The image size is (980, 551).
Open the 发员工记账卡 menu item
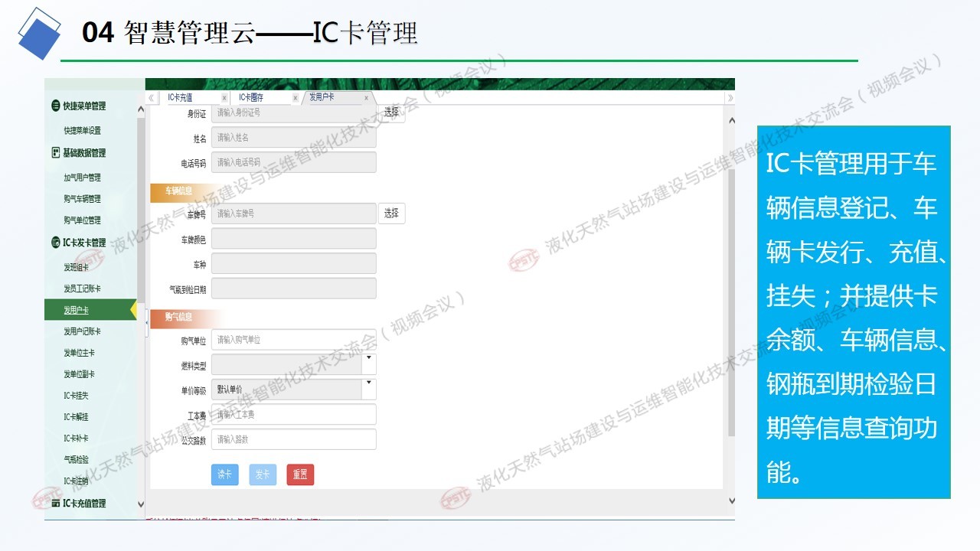pos(82,289)
